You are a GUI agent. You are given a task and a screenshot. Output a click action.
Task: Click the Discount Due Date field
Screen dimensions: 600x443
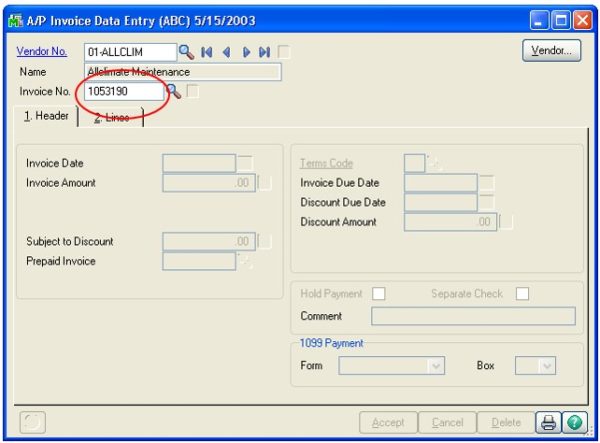(x=441, y=202)
